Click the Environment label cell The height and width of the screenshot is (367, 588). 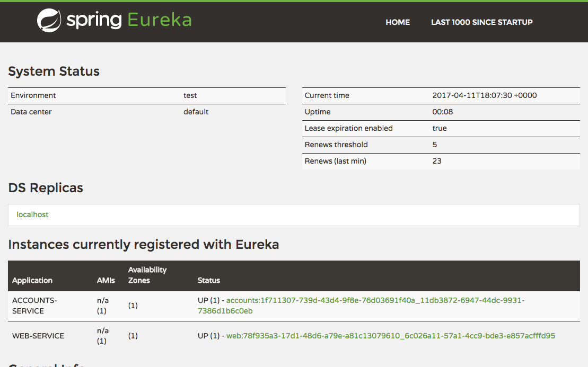pos(33,95)
